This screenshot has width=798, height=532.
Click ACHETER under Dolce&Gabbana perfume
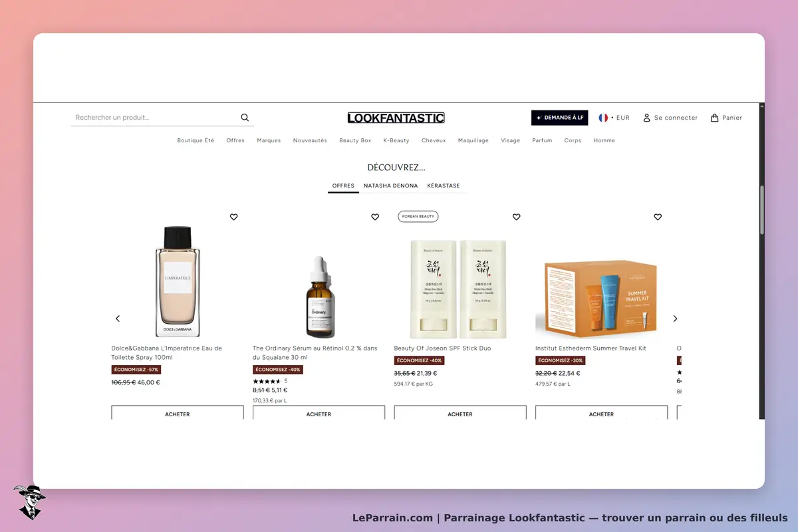(x=178, y=413)
